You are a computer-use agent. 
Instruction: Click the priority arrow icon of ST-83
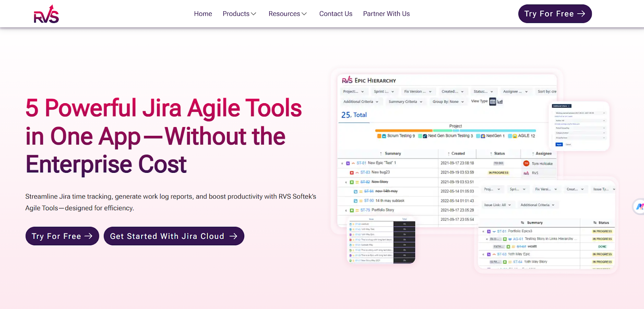[x=357, y=173]
